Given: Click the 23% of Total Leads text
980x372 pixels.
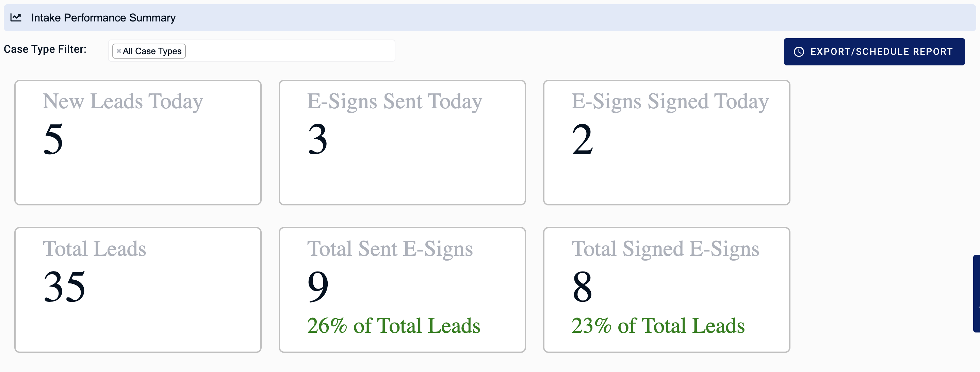Looking at the screenshot, I should click(x=658, y=326).
